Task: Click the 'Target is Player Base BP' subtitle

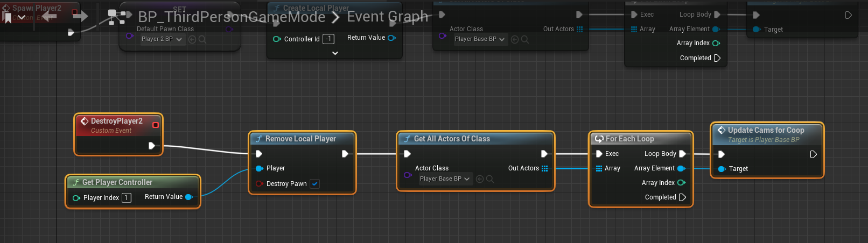Action: tap(764, 140)
